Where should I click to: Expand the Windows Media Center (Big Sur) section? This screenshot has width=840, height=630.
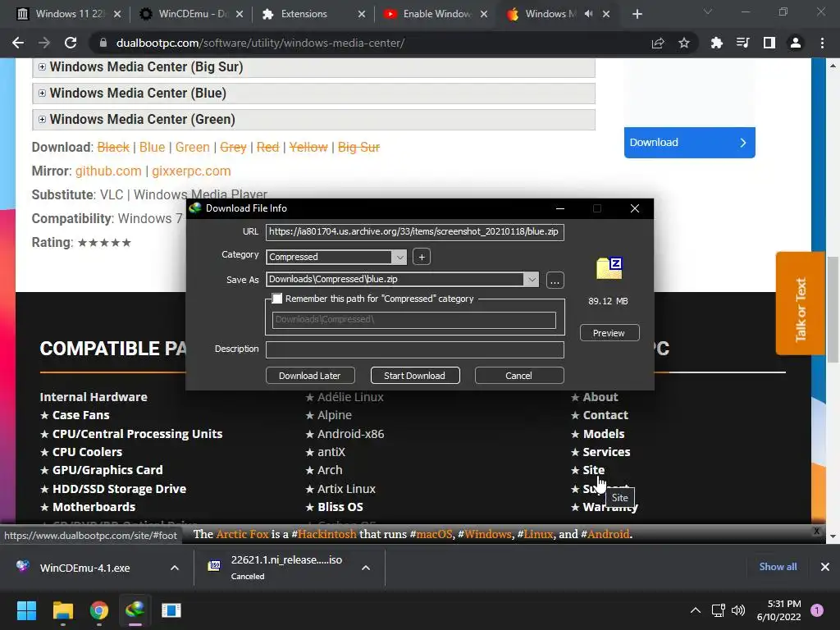coord(42,67)
